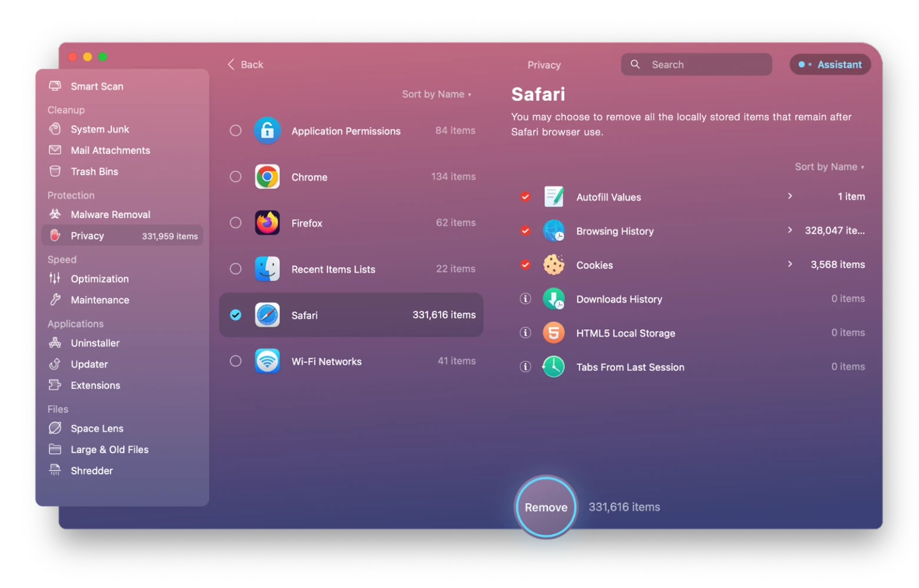Click the Tabs From Last Session clock icon
Viewport: 919px width, 588px height.
[553, 366]
